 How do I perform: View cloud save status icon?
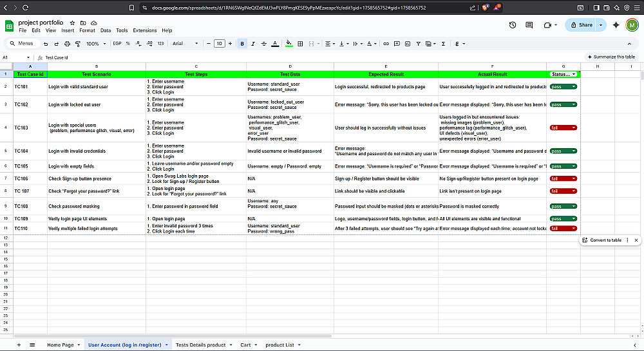coord(94,23)
